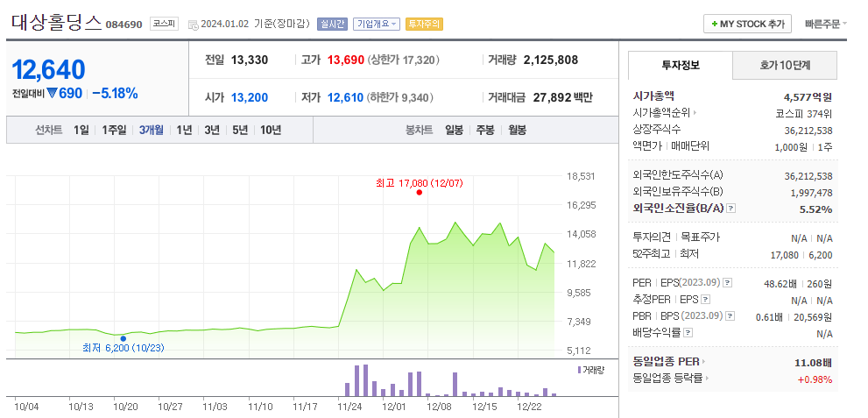868x418 pixels.
Task: Select the 1주일 line chart period
Action: pyautogui.click(x=114, y=130)
